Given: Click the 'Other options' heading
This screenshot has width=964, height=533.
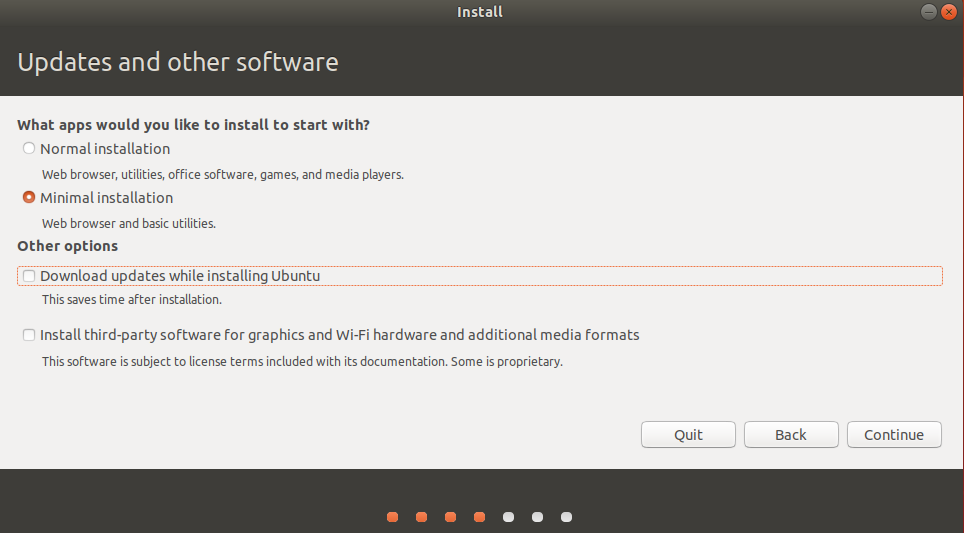Looking at the screenshot, I should (x=68, y=246).
